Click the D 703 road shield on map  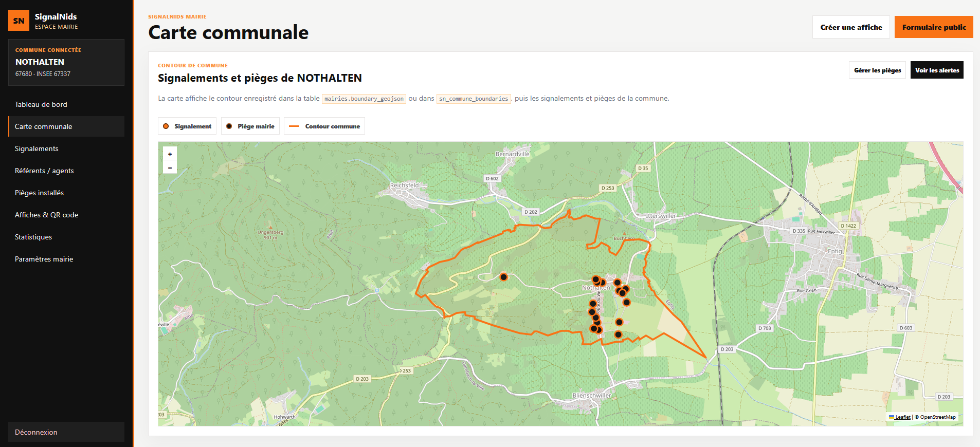(x=765, y=328)
